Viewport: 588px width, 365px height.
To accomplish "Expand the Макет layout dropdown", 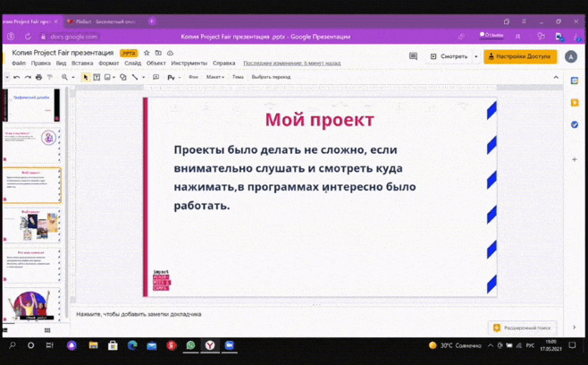I will click(215, 77).
